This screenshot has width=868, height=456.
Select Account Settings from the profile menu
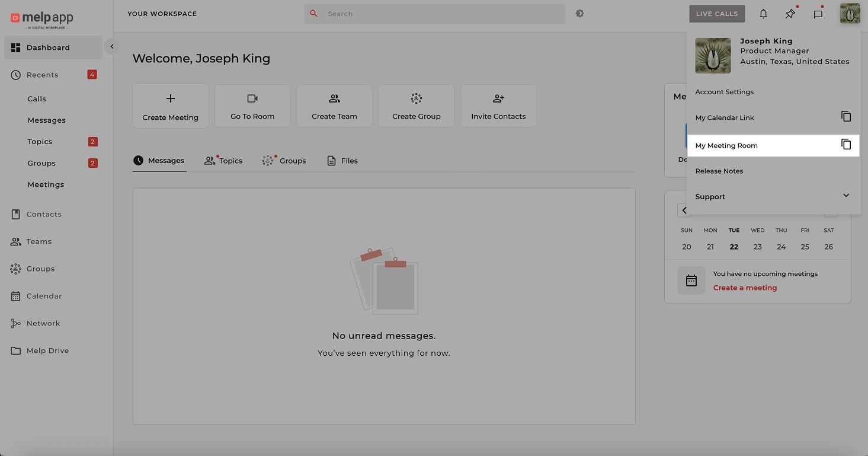725,91
